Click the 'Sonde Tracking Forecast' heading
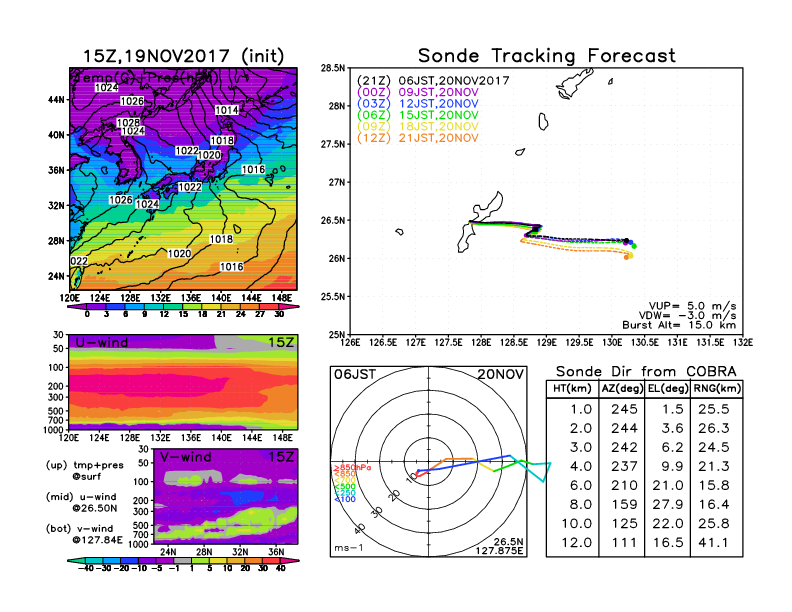Viewport: 792px width, 612px height. 547,56
